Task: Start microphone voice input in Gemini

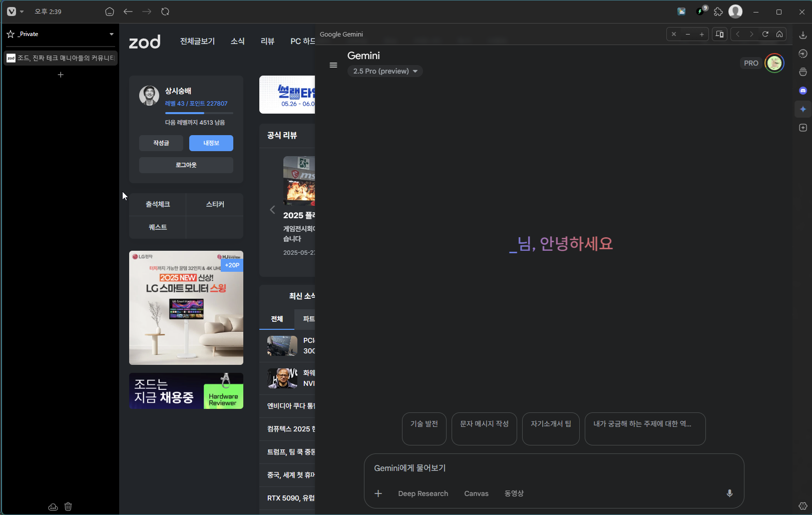Action: pyautogui.click(x=729, y=493)
